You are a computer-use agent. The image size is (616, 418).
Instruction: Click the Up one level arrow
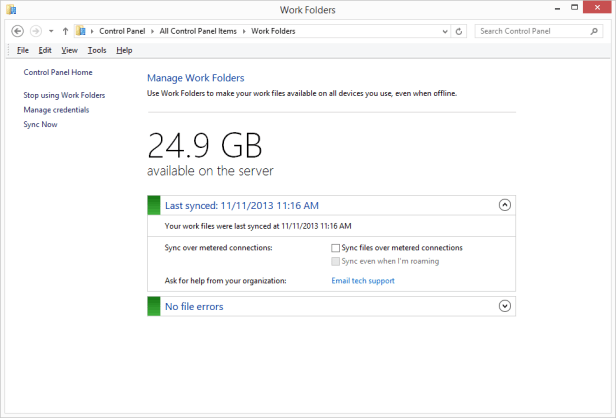[x=65, y=31]
